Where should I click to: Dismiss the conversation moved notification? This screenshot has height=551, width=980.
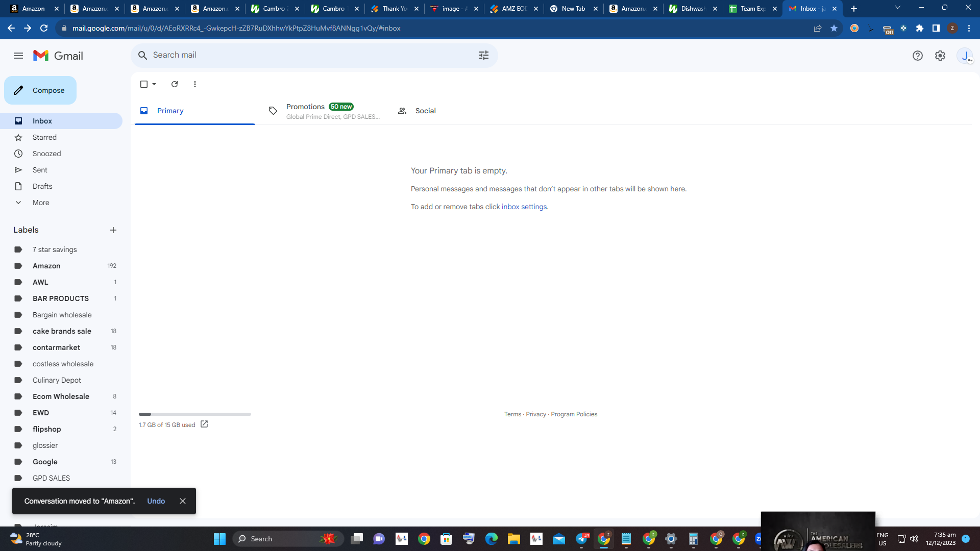pos(183,501)
